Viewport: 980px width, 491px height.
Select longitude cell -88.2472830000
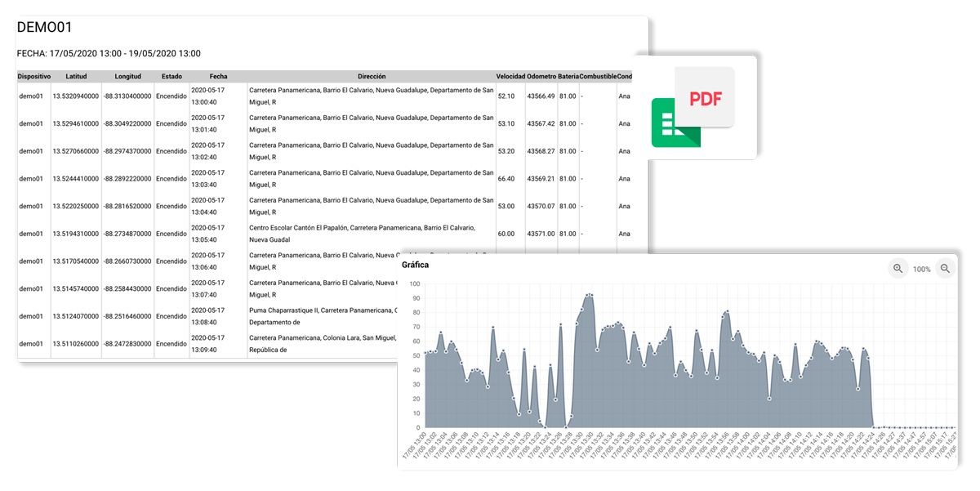click(127, 344)
